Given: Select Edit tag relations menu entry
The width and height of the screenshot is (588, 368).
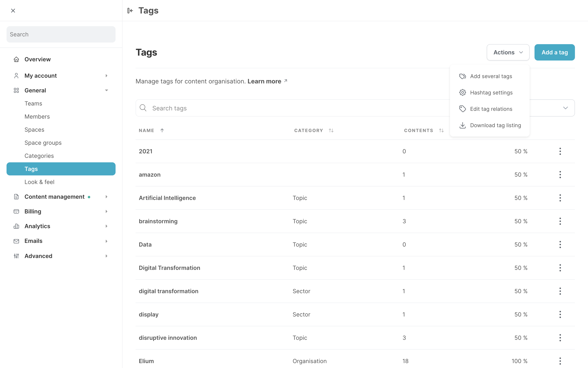Looking at the screenshot, I should [490, 109].
